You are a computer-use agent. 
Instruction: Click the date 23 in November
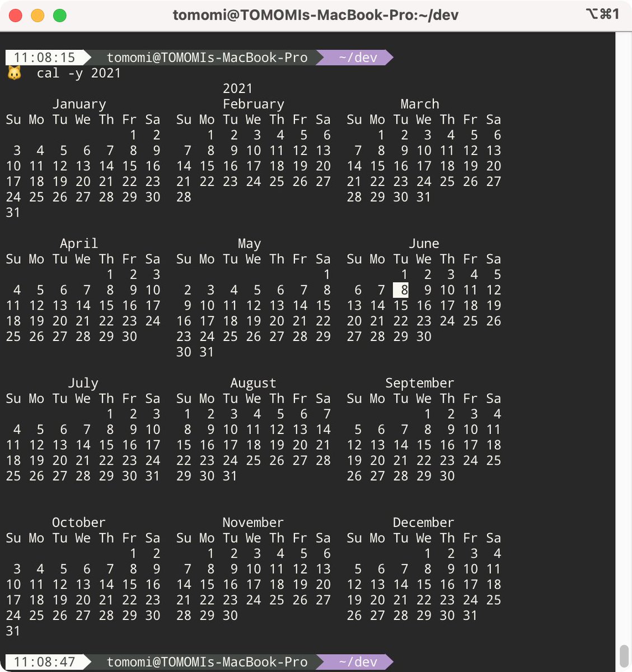[230, 600]
